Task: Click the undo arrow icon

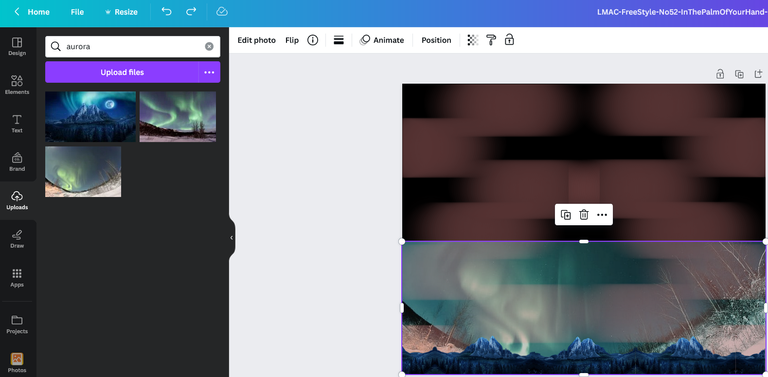Action: [167, 11]
